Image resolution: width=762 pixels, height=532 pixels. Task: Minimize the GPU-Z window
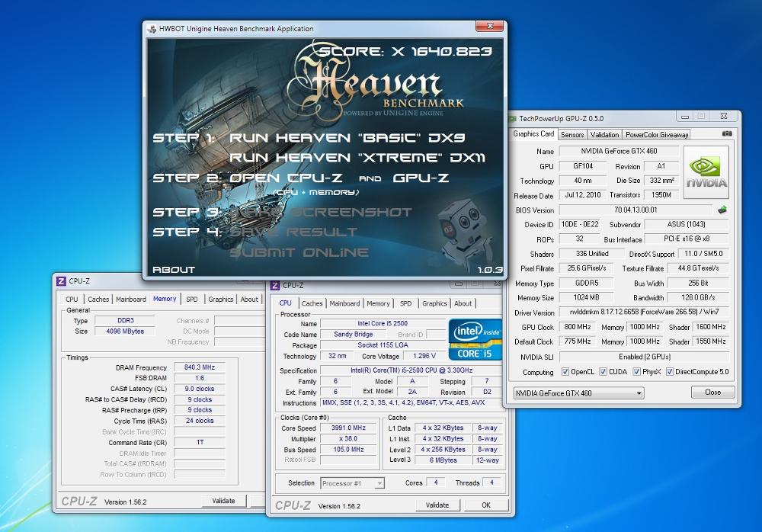[685, 117]
